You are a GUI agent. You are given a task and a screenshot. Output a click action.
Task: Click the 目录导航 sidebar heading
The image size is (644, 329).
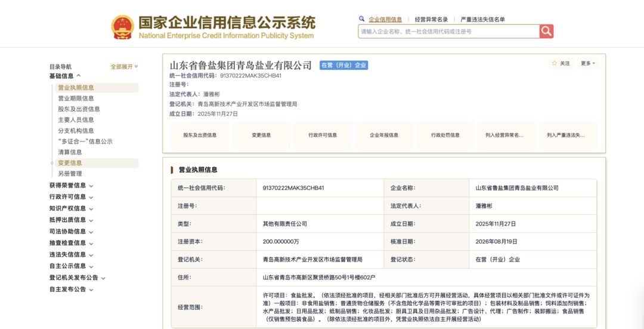(60, 67)
